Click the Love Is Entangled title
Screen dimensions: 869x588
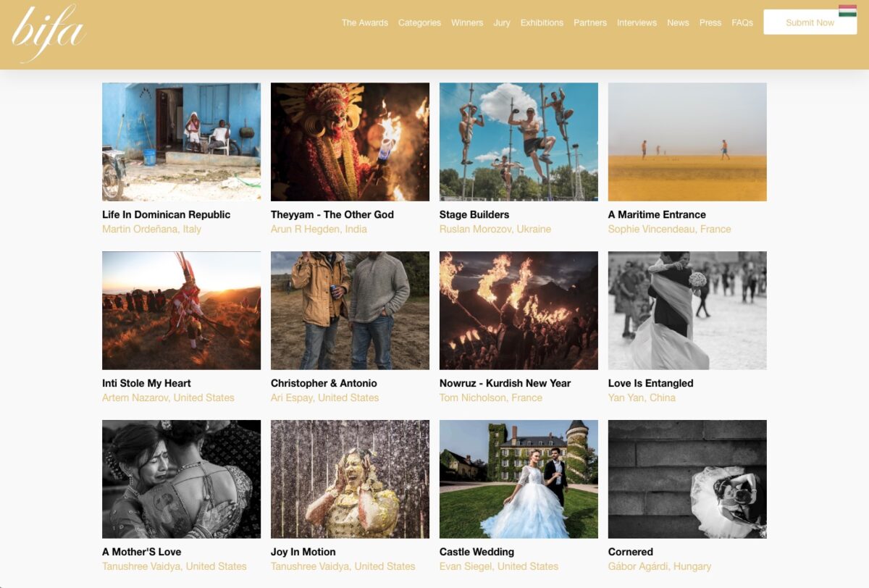(651, 383)
